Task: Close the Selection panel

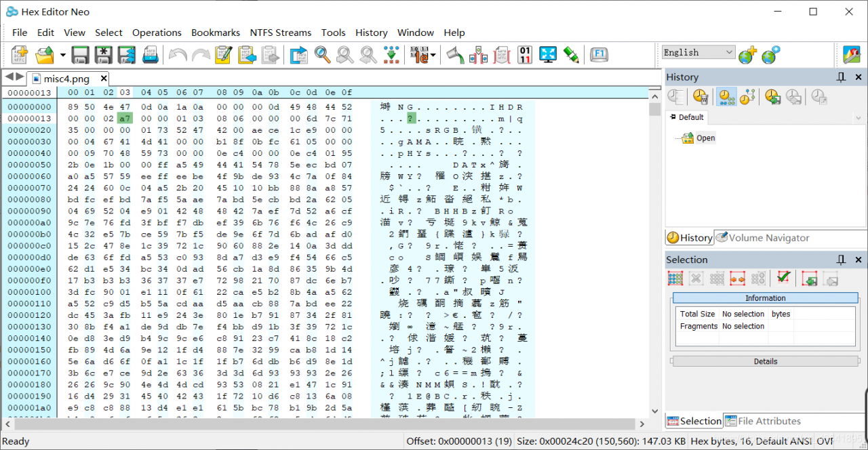Action: 859,260
